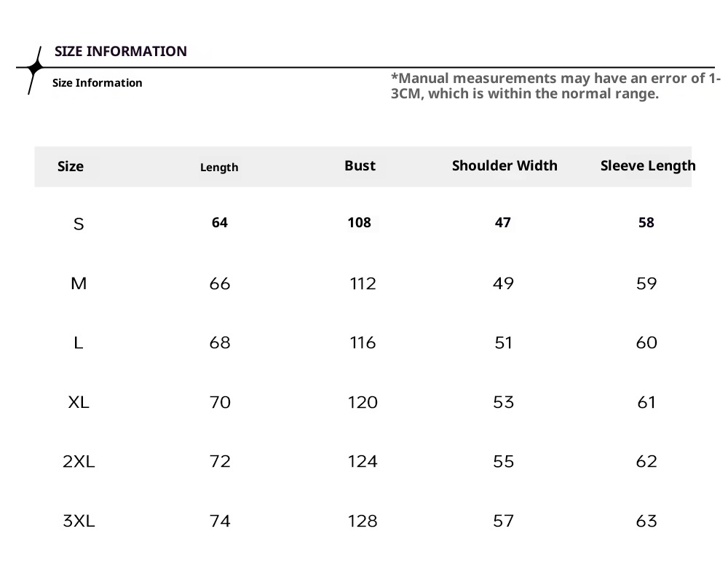
Task: Click the S size row label
Action: (79, 224)
